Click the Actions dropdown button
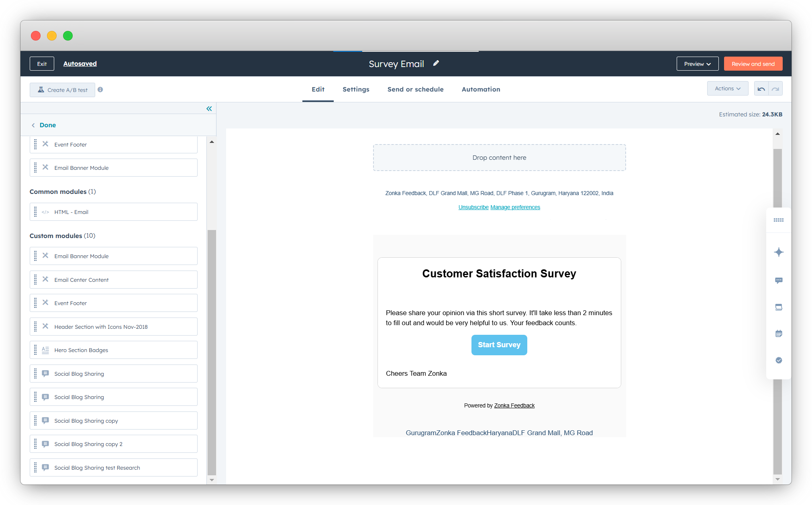This screenshot has height=505, width=812. (x=726, y=88)
